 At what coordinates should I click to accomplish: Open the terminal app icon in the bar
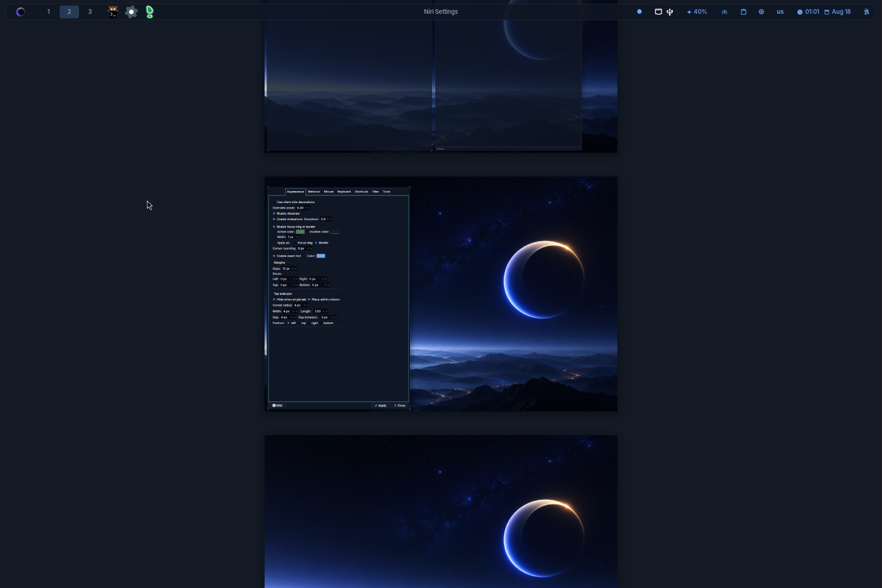click(x=113, y=12)
